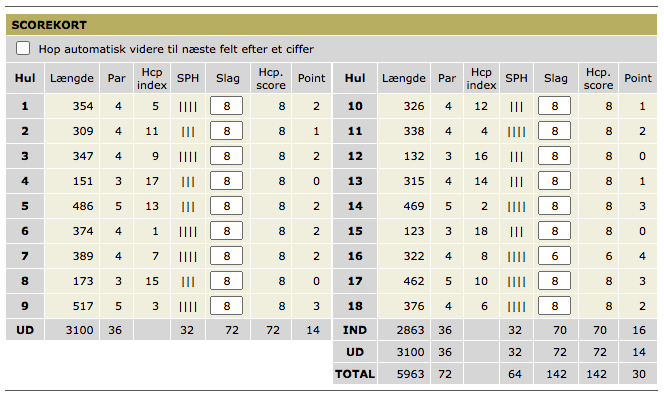Select the Slag input for hole 18
This screenshot has height=397, width=664.
click(x=554, y=306)
